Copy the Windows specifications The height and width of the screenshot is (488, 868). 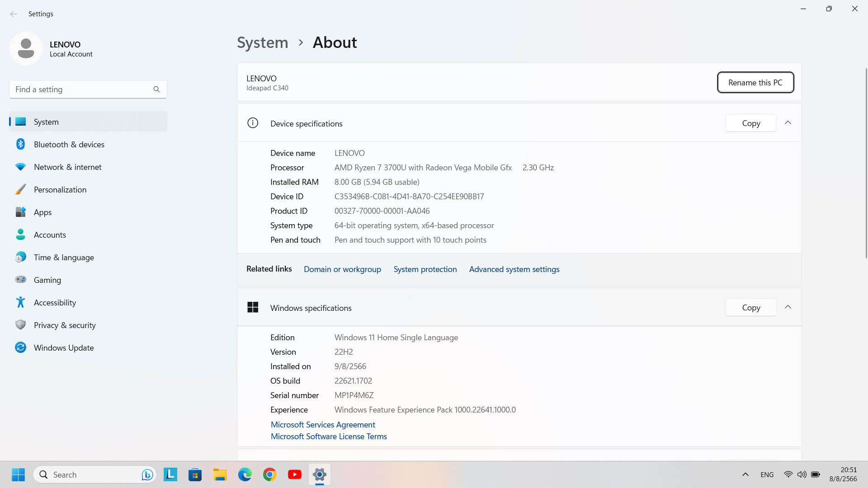click(x=751, y=307)
